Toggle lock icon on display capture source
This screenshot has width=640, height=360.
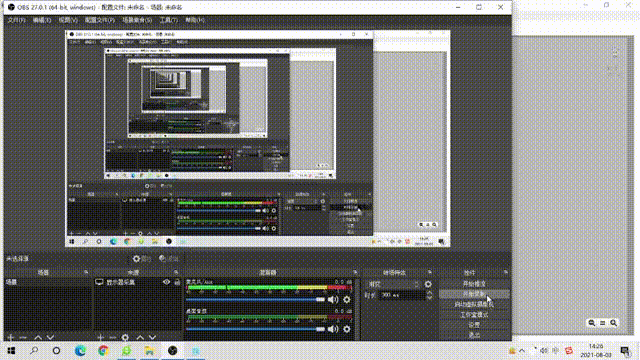[177, 282]
